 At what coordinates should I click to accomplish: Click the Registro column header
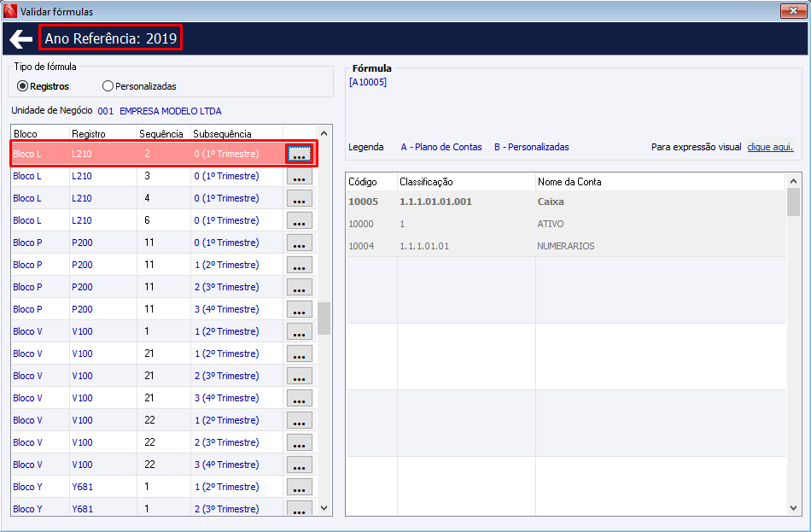[103, 133]
